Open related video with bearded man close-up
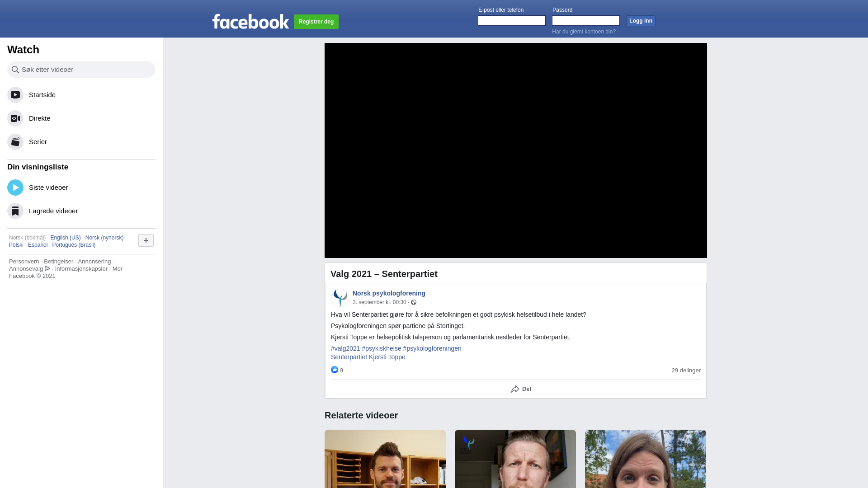868x488 pixels. coord(515,459)
